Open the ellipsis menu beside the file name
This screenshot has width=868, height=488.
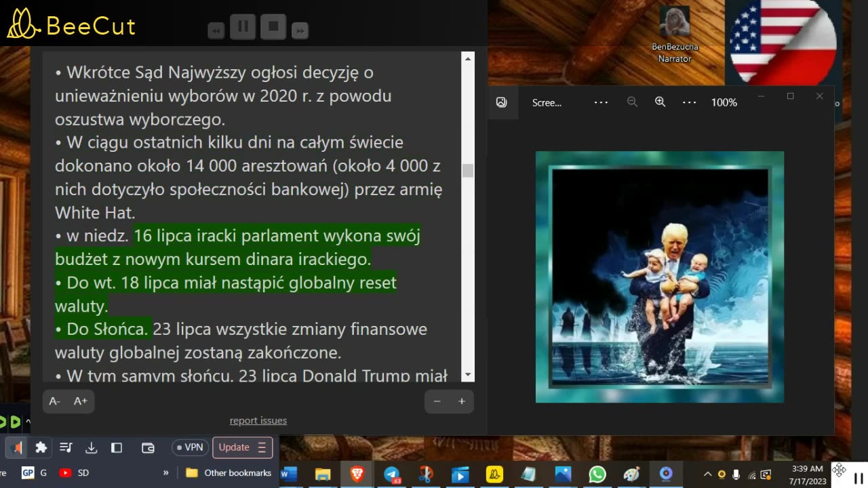tap(601, 102)
